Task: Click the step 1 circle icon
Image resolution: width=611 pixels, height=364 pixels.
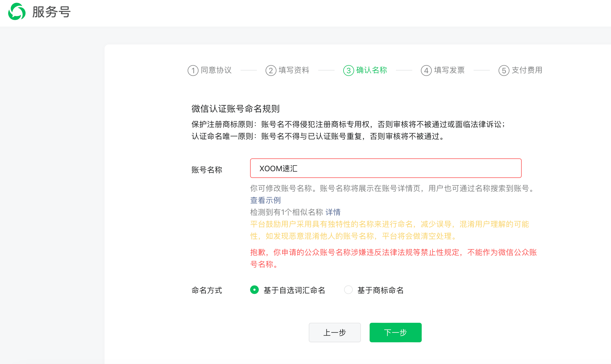Action: click(x=193, y=71)
